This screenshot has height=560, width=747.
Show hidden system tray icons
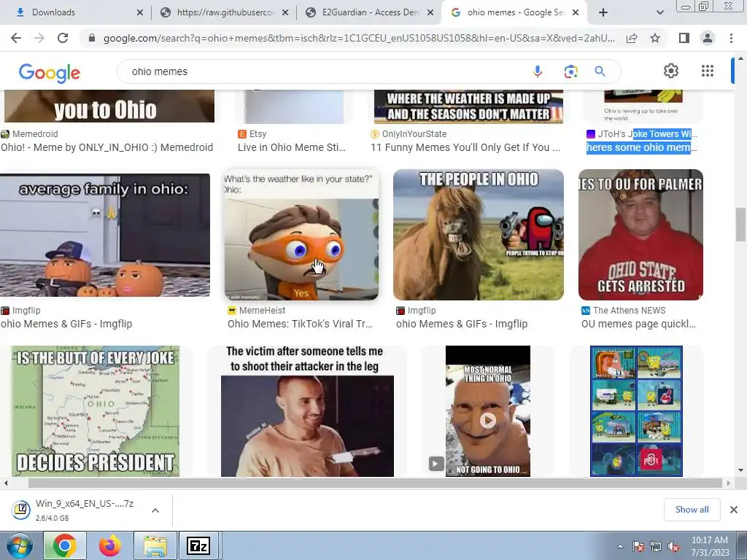620,546
